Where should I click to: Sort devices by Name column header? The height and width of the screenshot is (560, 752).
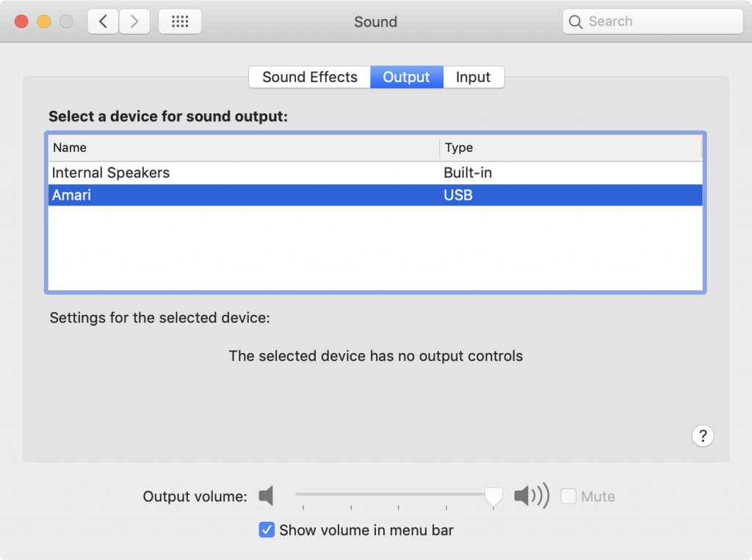[x=244, y=148]
